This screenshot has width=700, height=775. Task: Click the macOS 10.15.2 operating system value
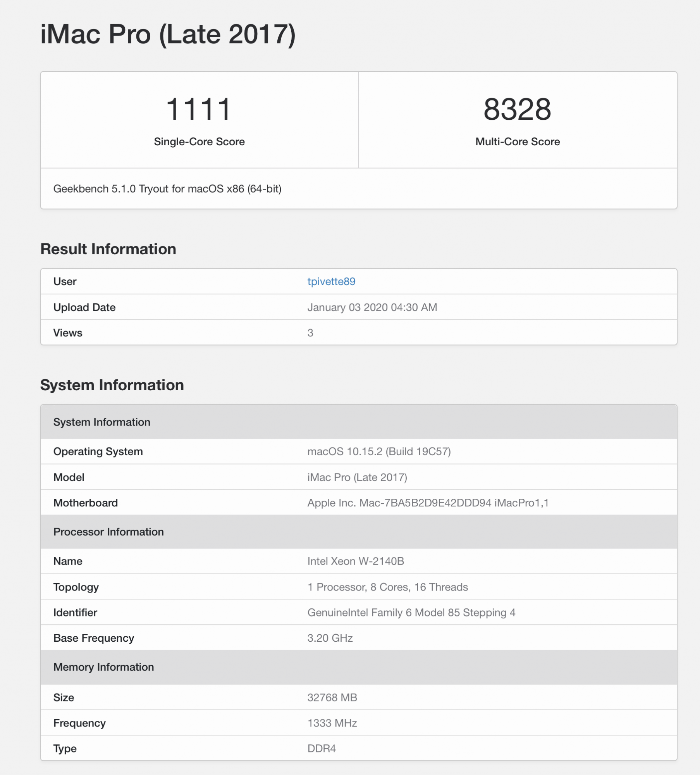pos(379,451)
